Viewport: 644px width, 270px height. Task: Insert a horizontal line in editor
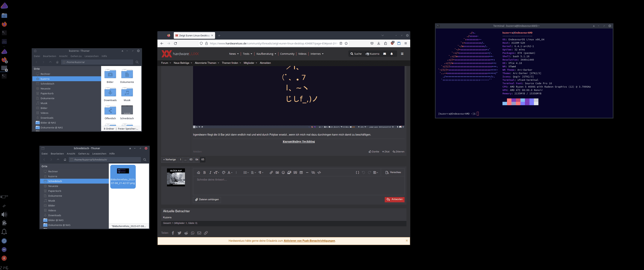click(x=307, y=172)
